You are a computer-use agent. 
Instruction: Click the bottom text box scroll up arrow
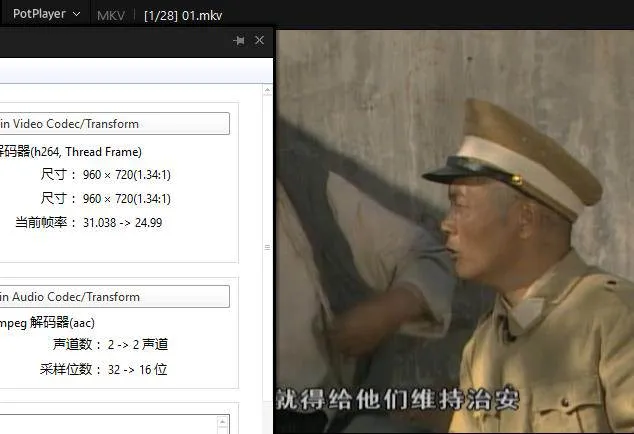coord(222,422)
